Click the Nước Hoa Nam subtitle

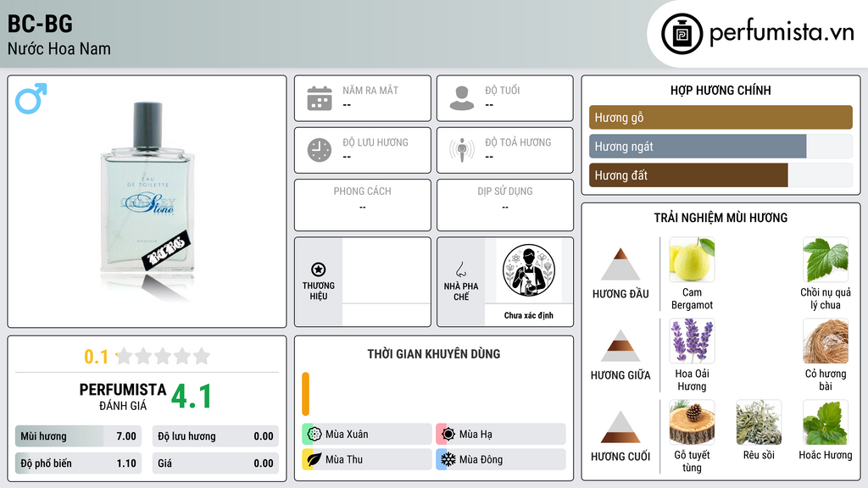[58, 48]
